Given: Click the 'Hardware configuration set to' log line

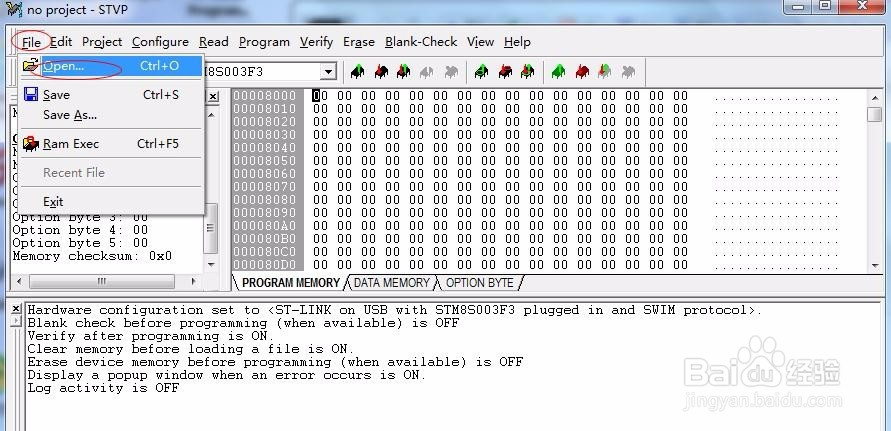Looking at the screenshot, I should (394, 310).
